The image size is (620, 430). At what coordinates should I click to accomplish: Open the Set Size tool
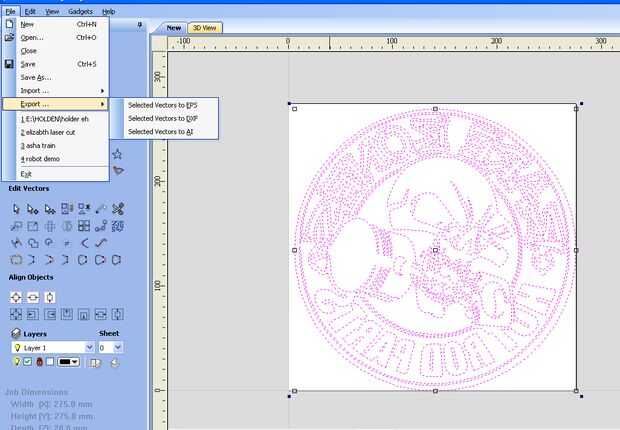coord(33,226)
